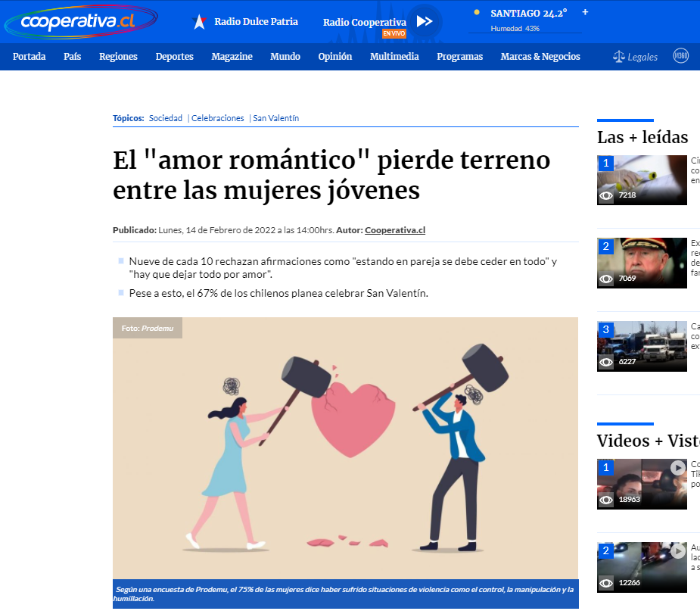Screen dimensions: 700x611
Task: Open the San Valentín topic link
Action: [x=275, y=118]
